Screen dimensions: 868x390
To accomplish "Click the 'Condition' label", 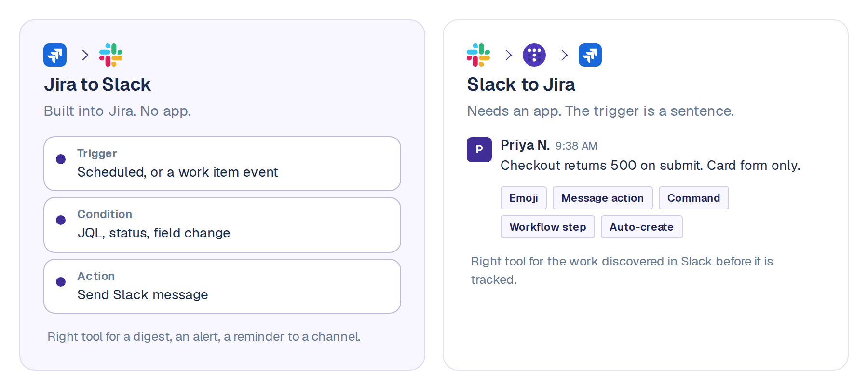I will click(x=105, y=214).
